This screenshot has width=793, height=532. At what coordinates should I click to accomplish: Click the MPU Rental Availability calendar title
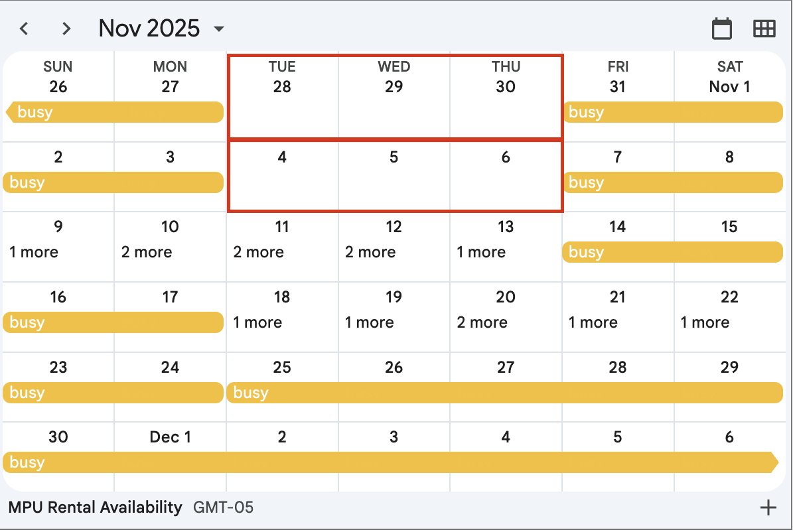pyautogui.click(x=95, y=508)
